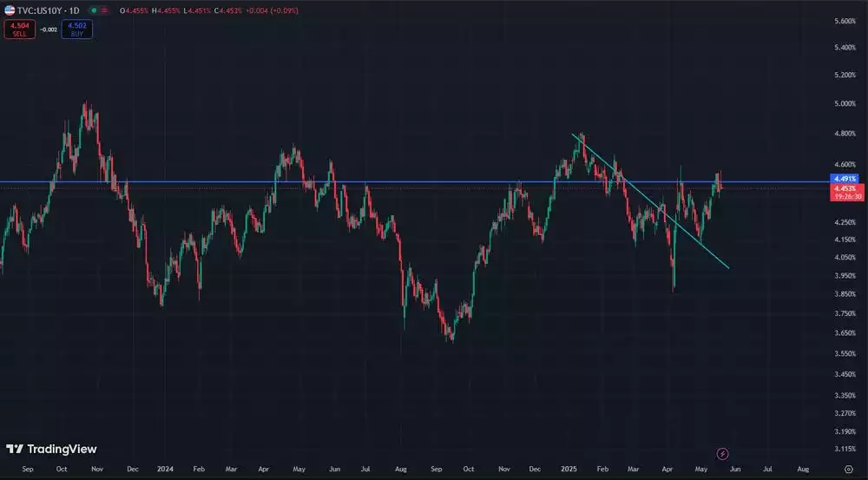Click the red 4.453% current price label
868x480 pixels.
[846, 189]
